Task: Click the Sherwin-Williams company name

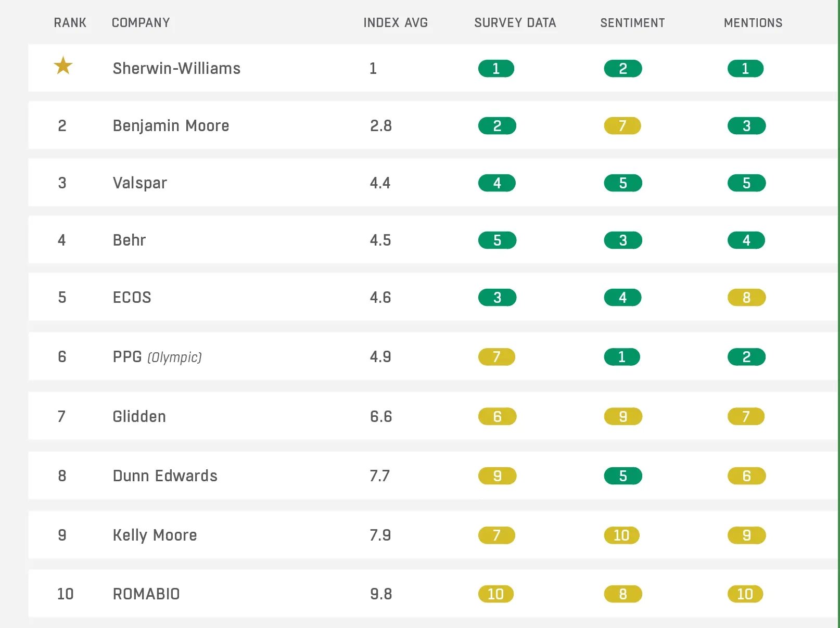Action: [x=176, y=68]
